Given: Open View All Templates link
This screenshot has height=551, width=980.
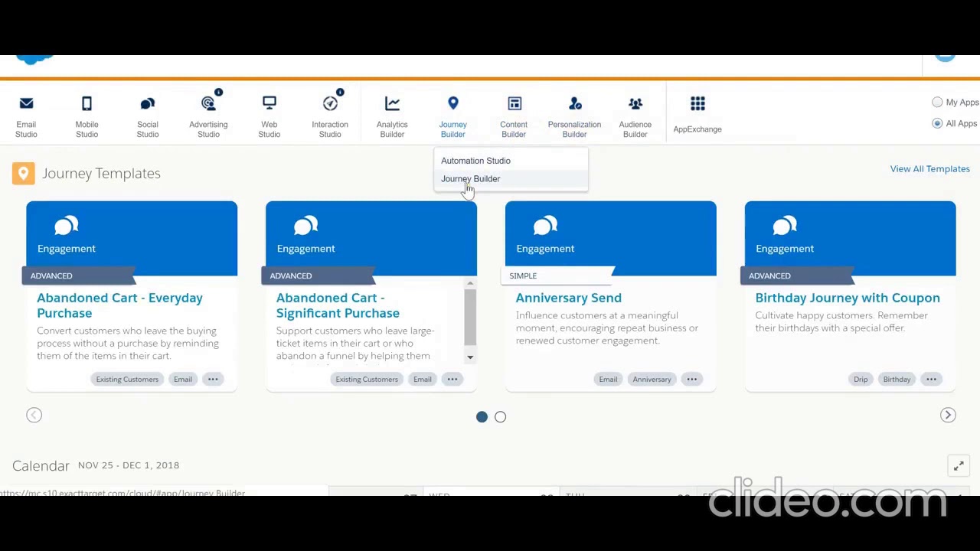Looking at the screenshot, I should pos(929,169).
